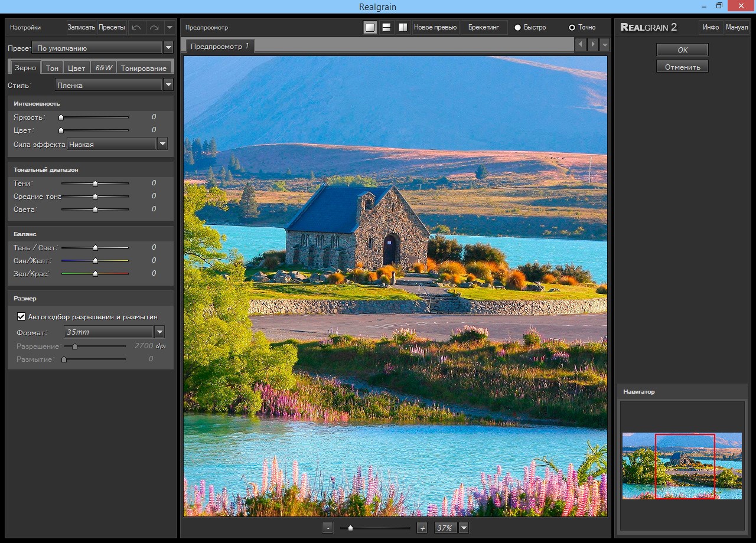
Task: Click the zoom in plus button
Action: point(422,528)
